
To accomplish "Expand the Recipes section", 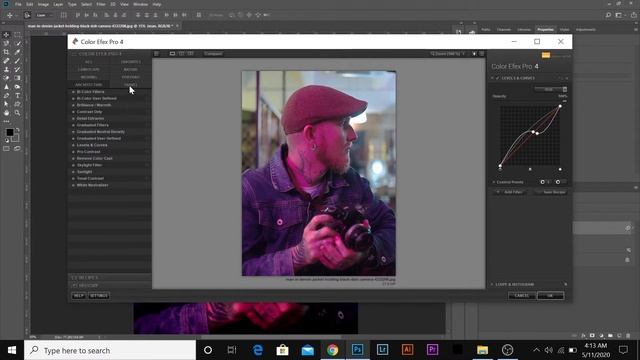I will tap(109, 278).
